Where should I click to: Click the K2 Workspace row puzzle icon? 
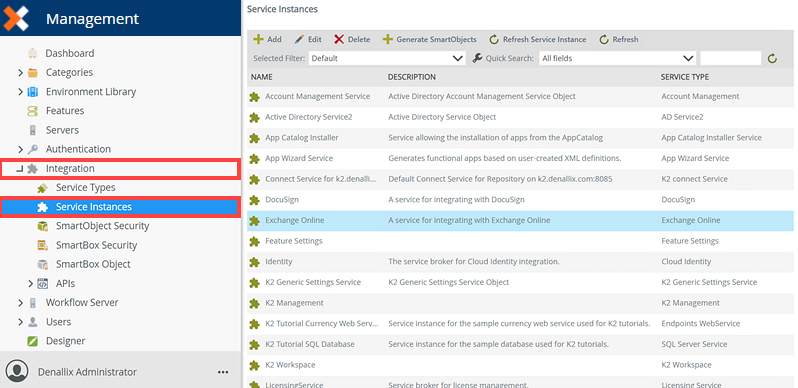[x=254, y=366]
